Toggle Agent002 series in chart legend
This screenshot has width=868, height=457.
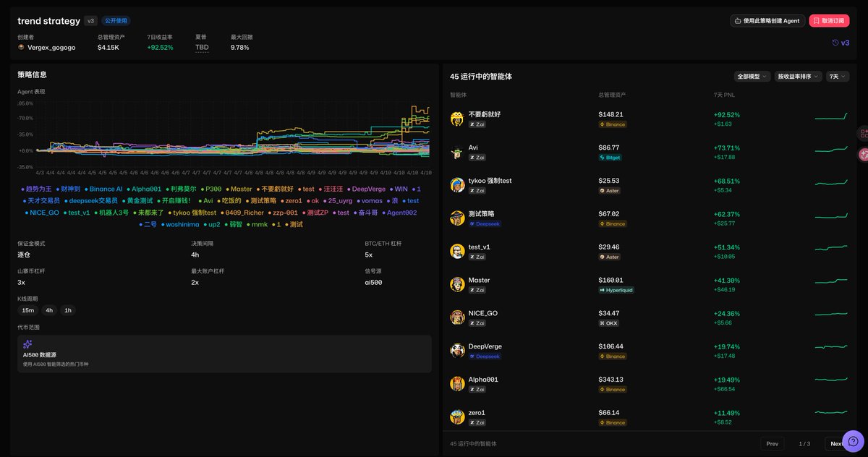pyautogui.click(x=399, y=213)
